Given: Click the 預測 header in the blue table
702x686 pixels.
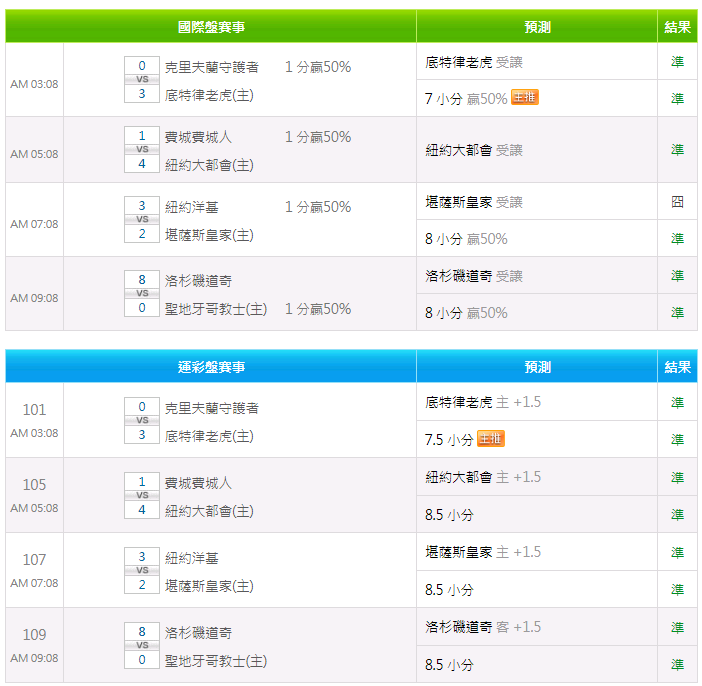Looking at the screenshot, I should (x=537, y=367).
